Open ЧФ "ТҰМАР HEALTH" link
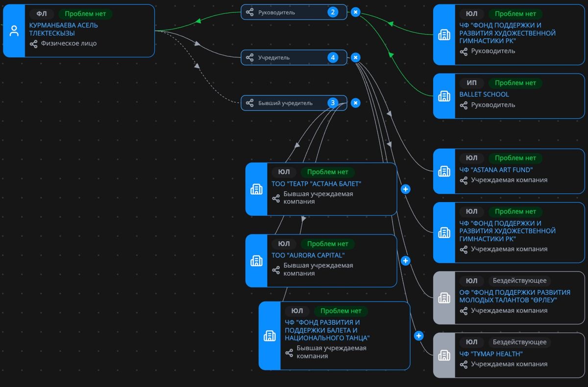The width and height of the screenshot is (588, 387). (x=491, y=354)
